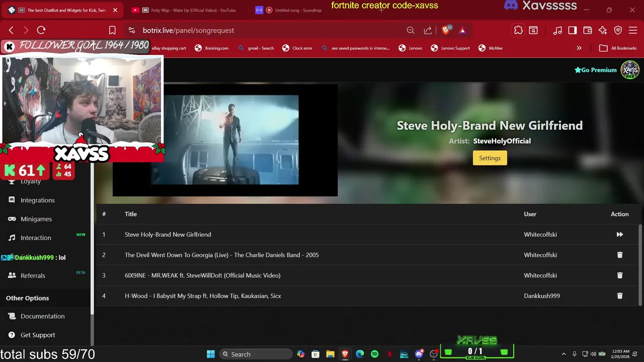Open the yellow Settings button

point(490,158)
